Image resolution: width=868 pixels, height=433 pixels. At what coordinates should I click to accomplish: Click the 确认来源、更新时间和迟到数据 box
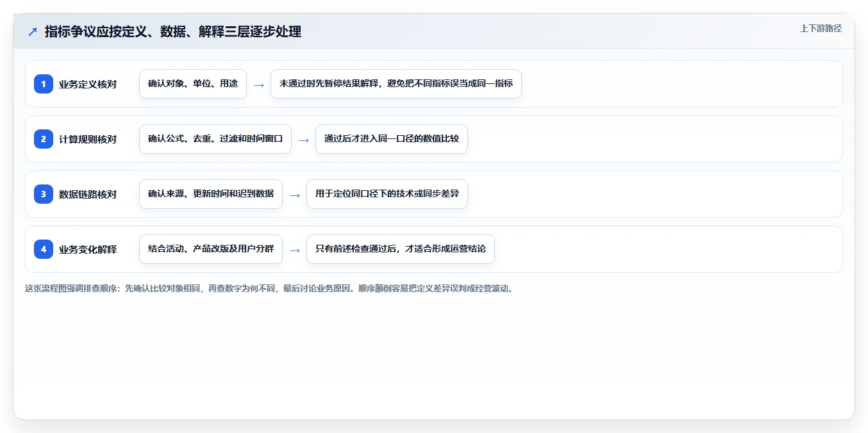click(211, 194)
